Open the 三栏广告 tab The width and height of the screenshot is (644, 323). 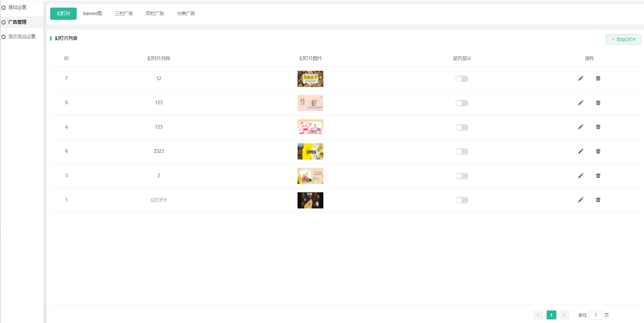tap(123, 13)
